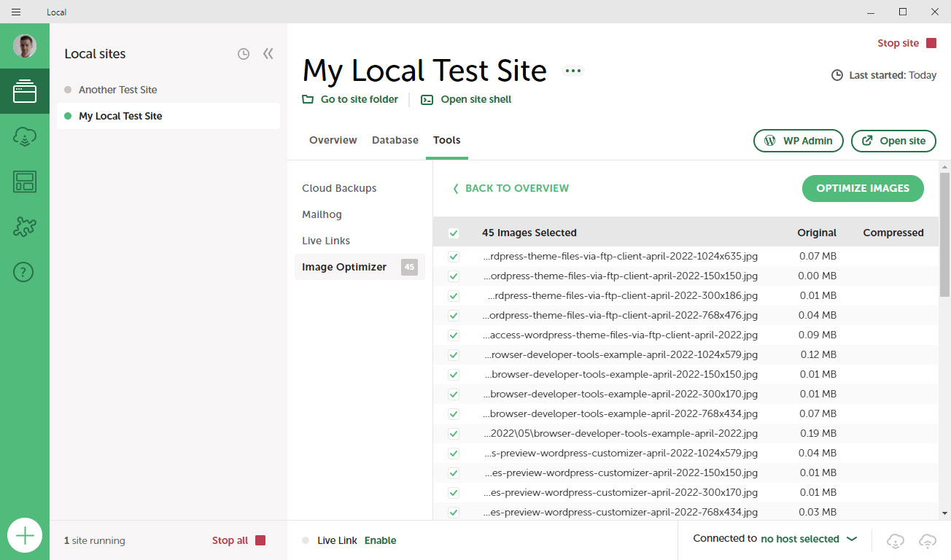Click the WP Admin button
Viewport: 951px width, 560px height.
point(799,141)
